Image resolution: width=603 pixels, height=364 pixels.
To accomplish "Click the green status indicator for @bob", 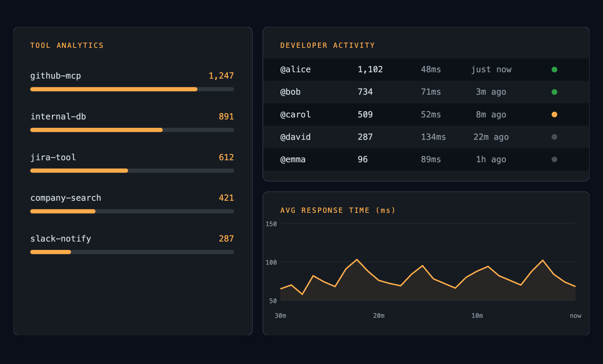I will (554, 92).
